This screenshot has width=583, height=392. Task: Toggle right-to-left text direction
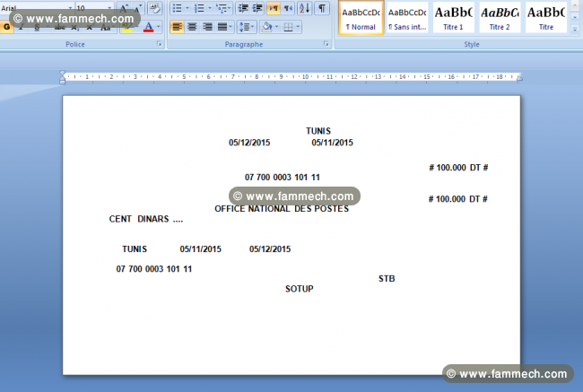[x=288, y=8]
